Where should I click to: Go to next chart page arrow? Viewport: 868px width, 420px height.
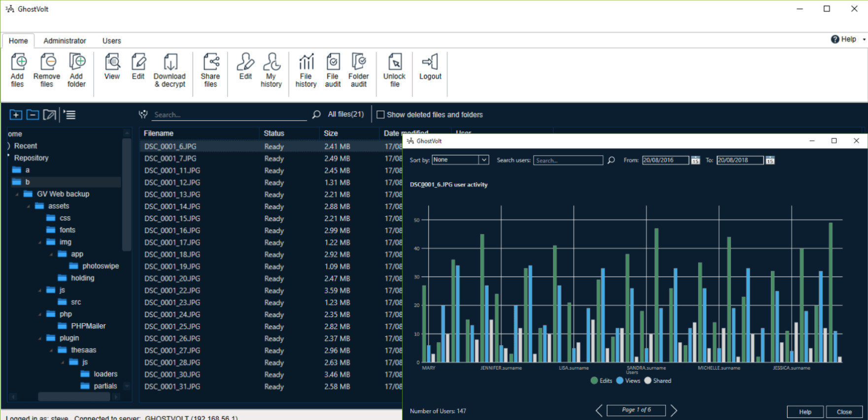[674, 410]
